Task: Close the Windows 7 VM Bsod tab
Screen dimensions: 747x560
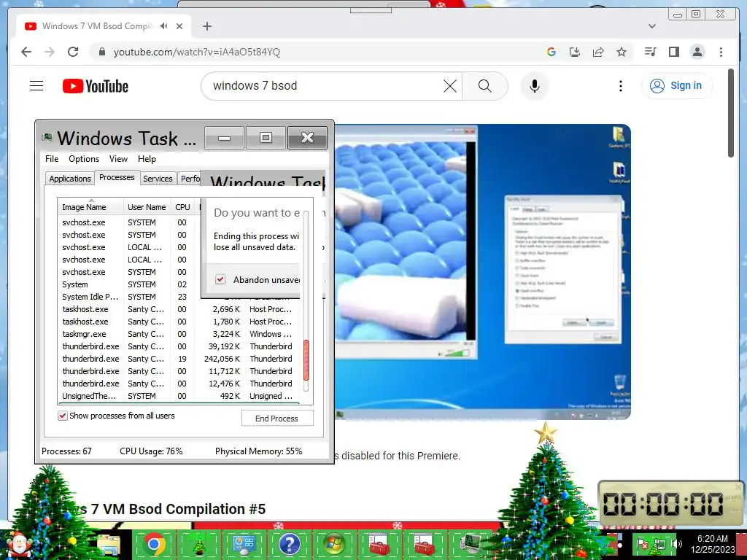Action: pyautogui.click(x=179, y=26)
